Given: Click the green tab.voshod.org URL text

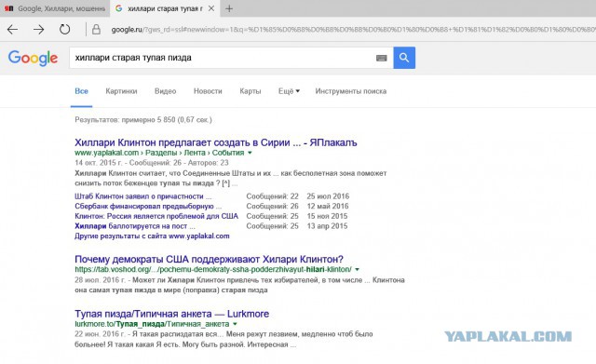Looking at the screenshot, I should click(213, 269).
